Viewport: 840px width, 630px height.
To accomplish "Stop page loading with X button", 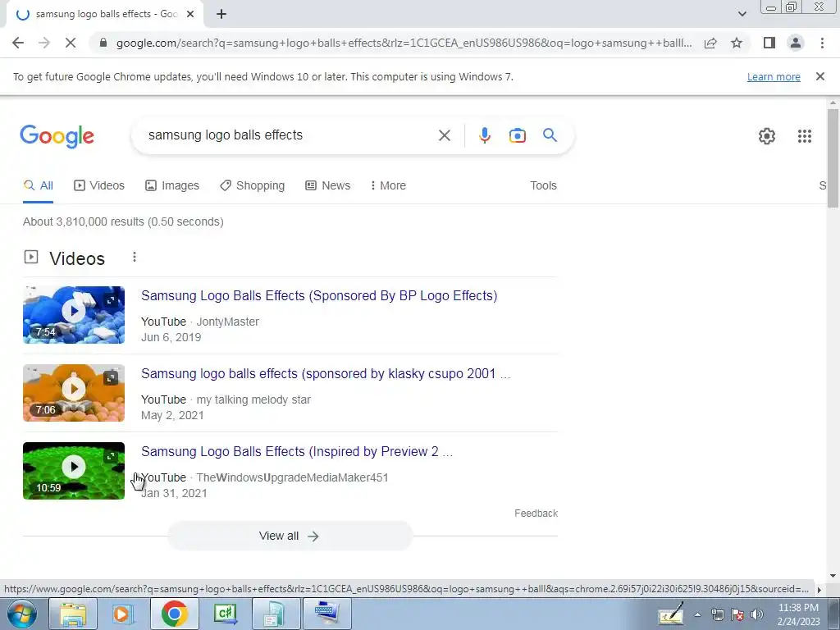I will (71, 43).
